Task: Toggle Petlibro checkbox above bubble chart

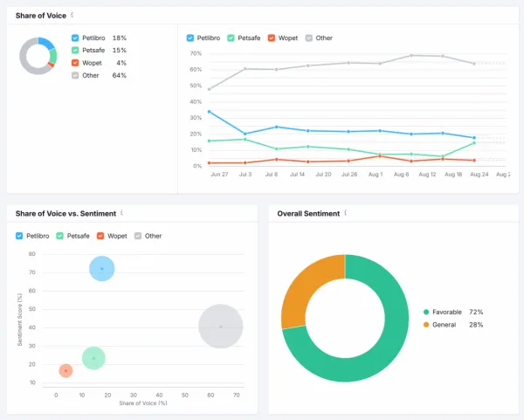Action: pos(19,236)
